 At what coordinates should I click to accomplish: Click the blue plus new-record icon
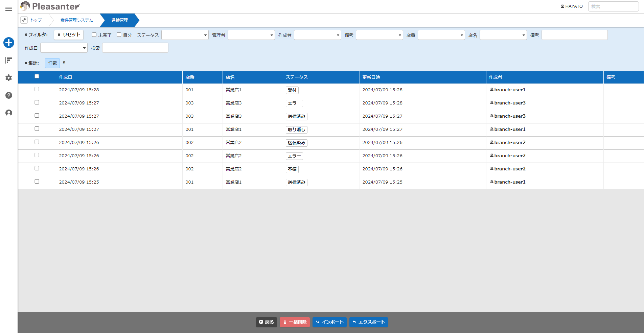point(9,43)
